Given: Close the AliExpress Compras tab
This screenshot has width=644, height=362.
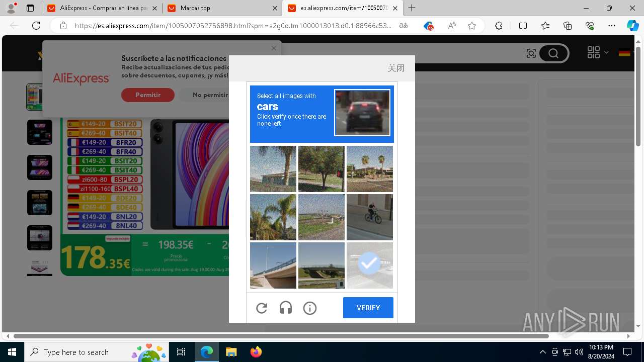Looking at the screenshot, I should [x=154, y=8].
